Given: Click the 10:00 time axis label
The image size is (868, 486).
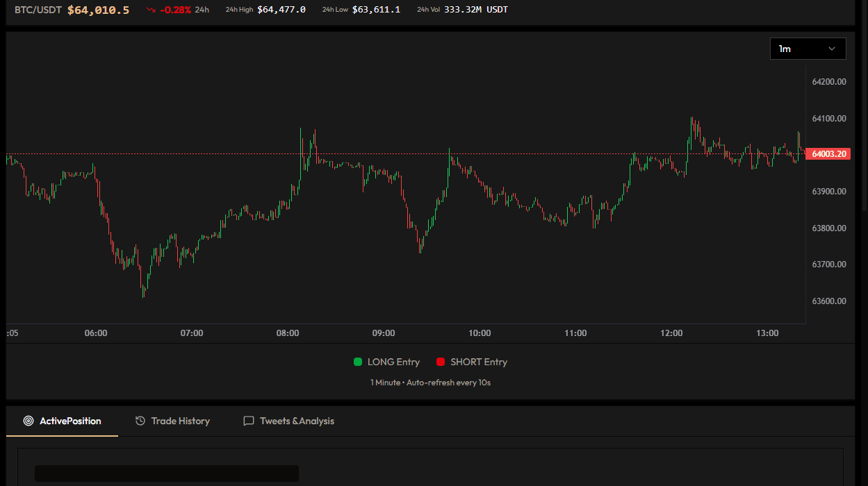Looking at the screenshot, I should pos(480,333).
